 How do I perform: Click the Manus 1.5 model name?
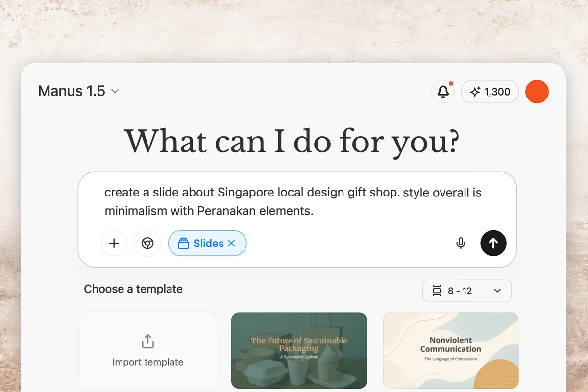pos(72,91)
